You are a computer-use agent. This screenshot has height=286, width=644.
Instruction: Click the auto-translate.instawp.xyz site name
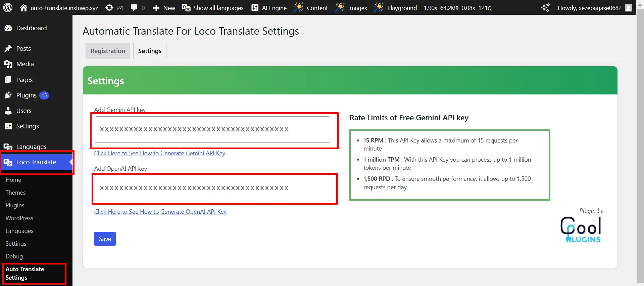[64, 8]
